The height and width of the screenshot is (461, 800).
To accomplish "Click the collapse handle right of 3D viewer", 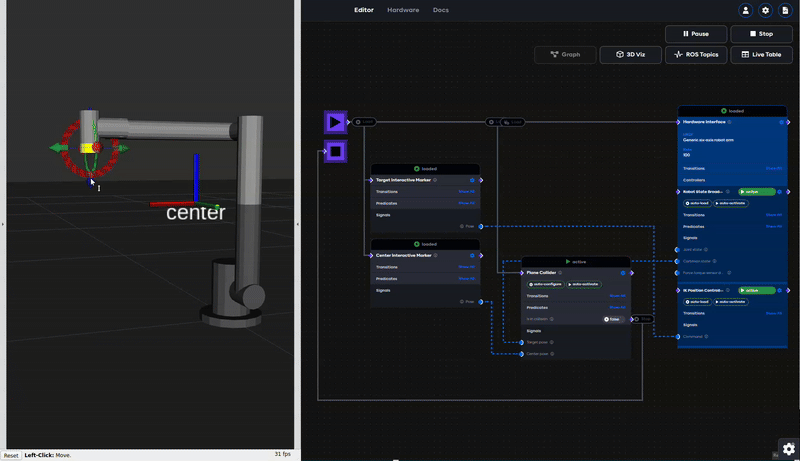I will [x=297, y=224].
